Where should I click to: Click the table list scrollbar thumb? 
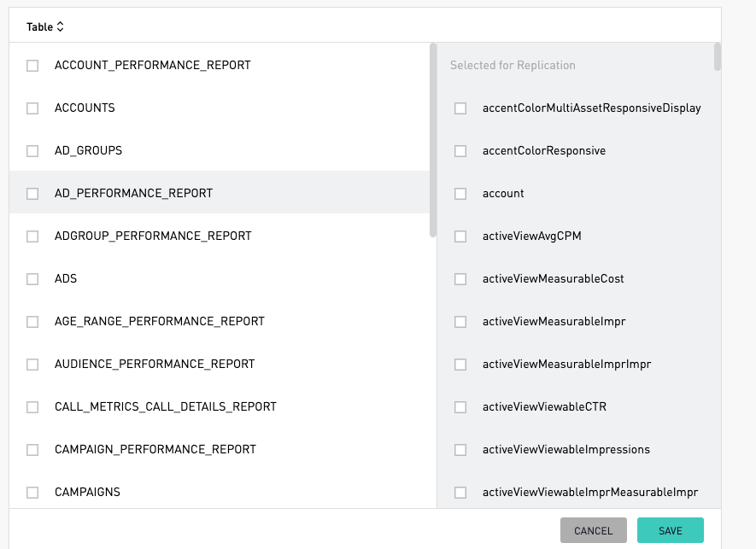click(x=433, y=140)
